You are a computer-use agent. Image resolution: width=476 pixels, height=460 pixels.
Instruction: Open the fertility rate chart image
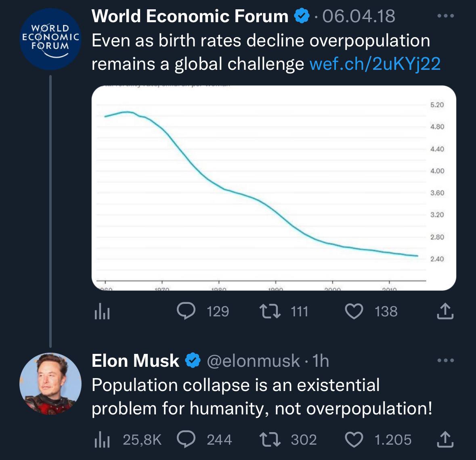coord(274,188)
